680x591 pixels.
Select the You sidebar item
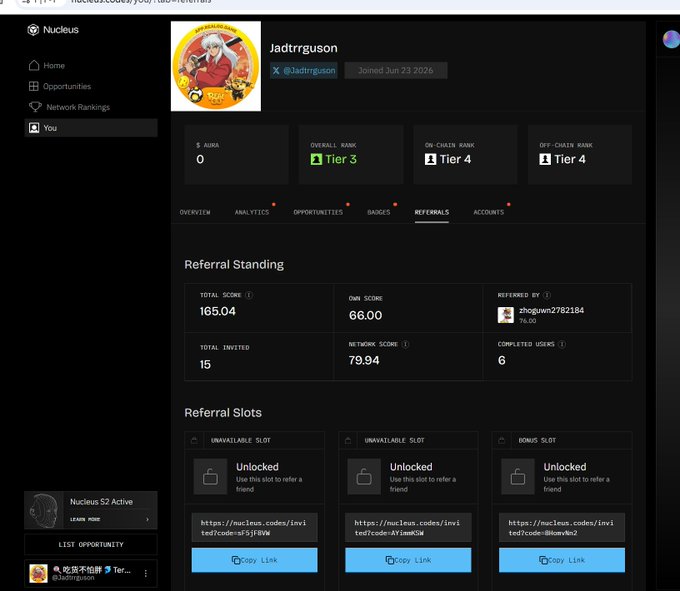point(91,128)
